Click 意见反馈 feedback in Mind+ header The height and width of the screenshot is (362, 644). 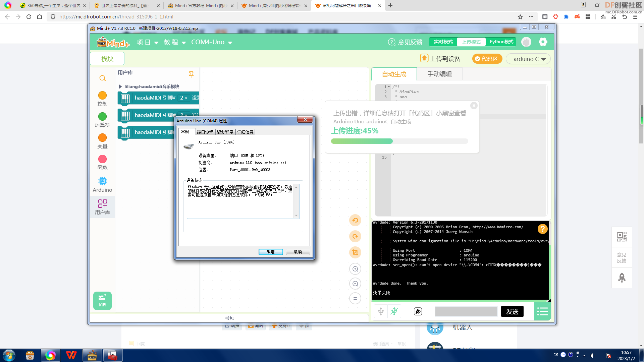(x=405, y=42)
